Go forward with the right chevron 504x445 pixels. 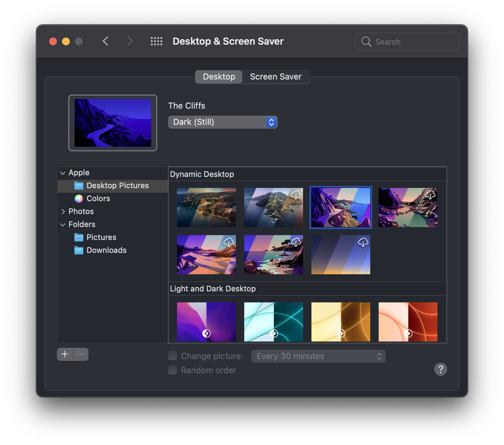130,41
